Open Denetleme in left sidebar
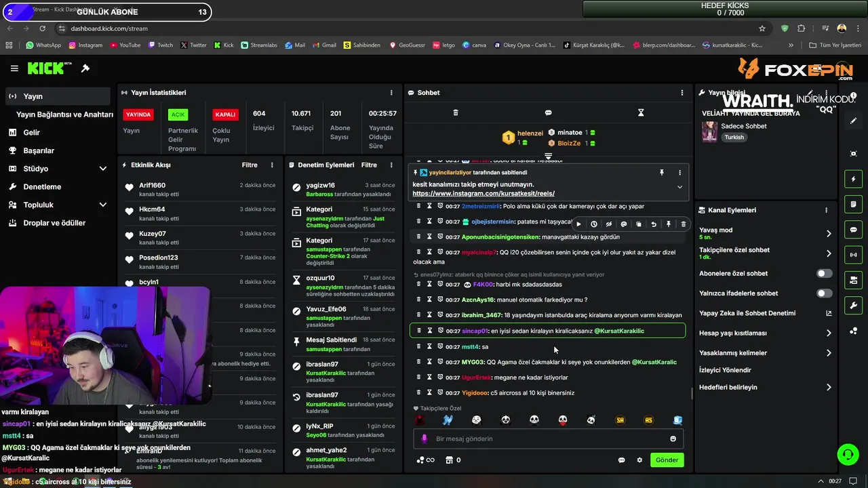The width and height of the screenshot is (868, 488). (58, 187)
